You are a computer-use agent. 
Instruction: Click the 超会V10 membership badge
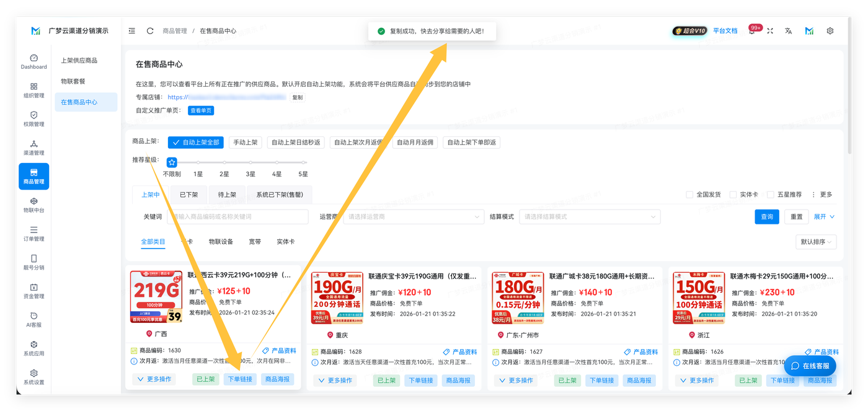690,31
